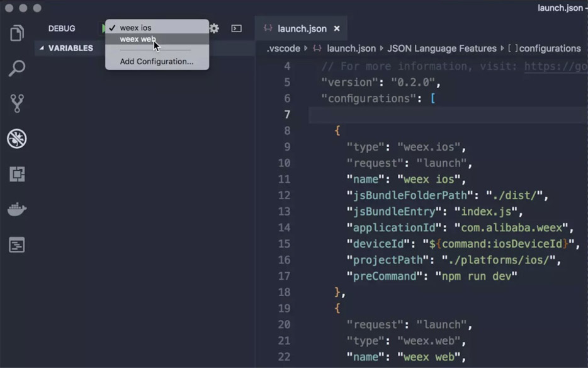Viewport: 588px width, 368px height.
Task: Select the checked weex ios configuration
Action: pos(157,28)
